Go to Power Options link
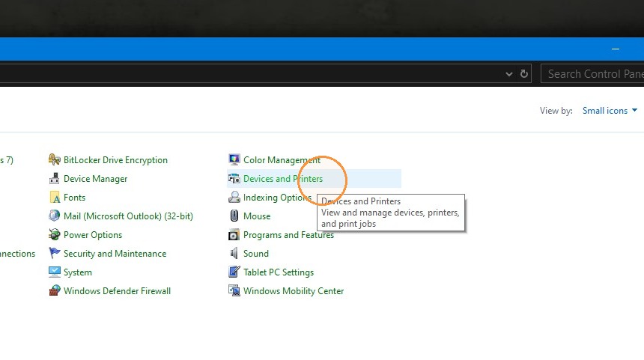644x360 pixels. (93, 235)
